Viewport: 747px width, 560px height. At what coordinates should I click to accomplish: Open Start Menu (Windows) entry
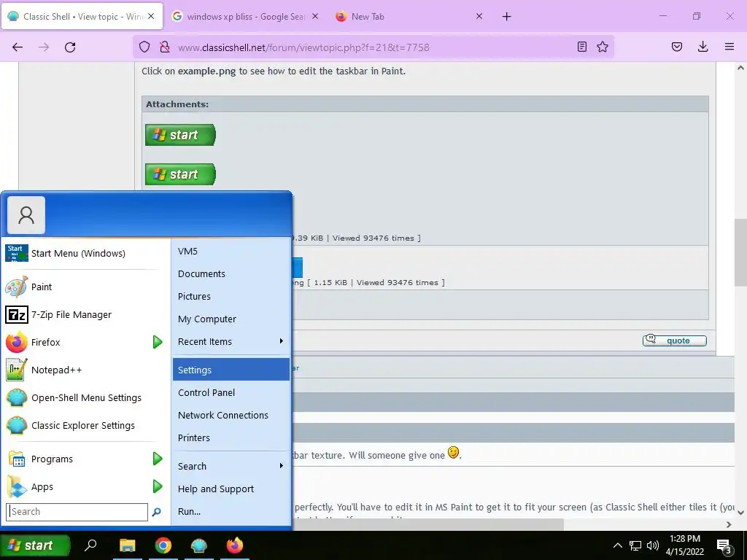[x=86, y=253]
